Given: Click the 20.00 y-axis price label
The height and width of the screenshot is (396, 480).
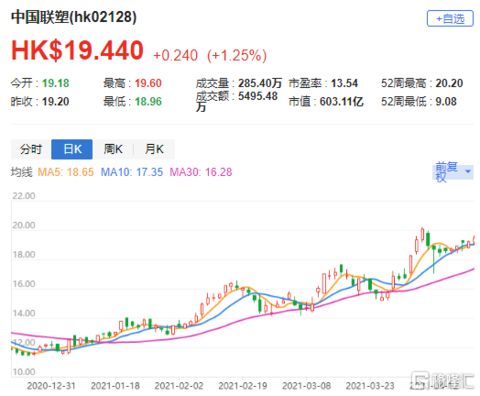Looking at the screenshot, I should coord(24,225).
